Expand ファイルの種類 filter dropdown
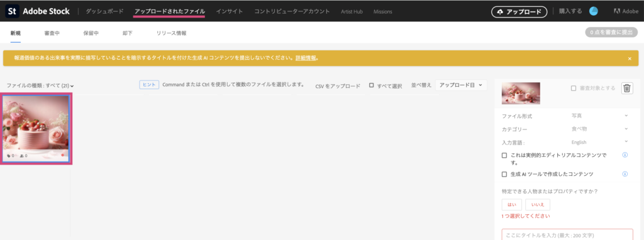Screen dimensions: 644x240 point(40,85)
